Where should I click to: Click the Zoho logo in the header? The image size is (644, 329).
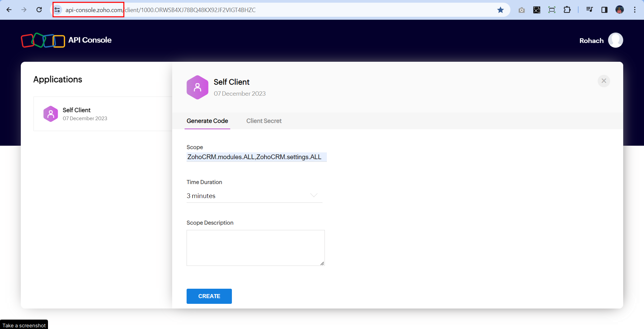(x=43, y=40)
